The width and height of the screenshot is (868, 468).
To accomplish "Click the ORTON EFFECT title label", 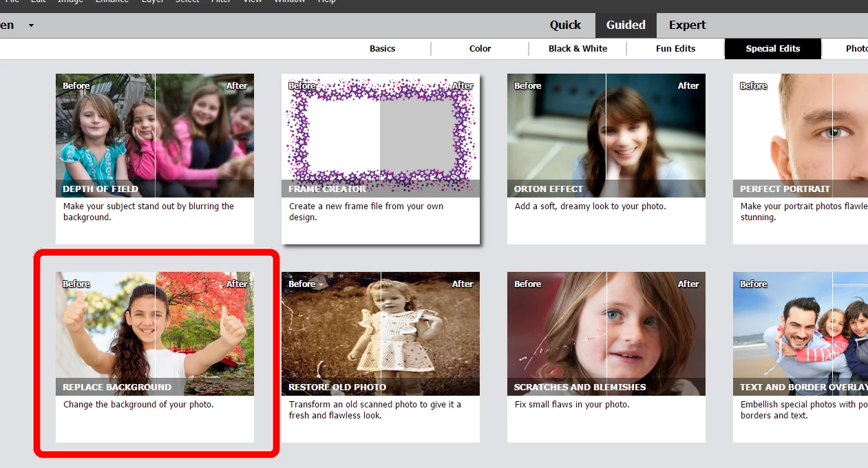I will [x=549, y=189].
